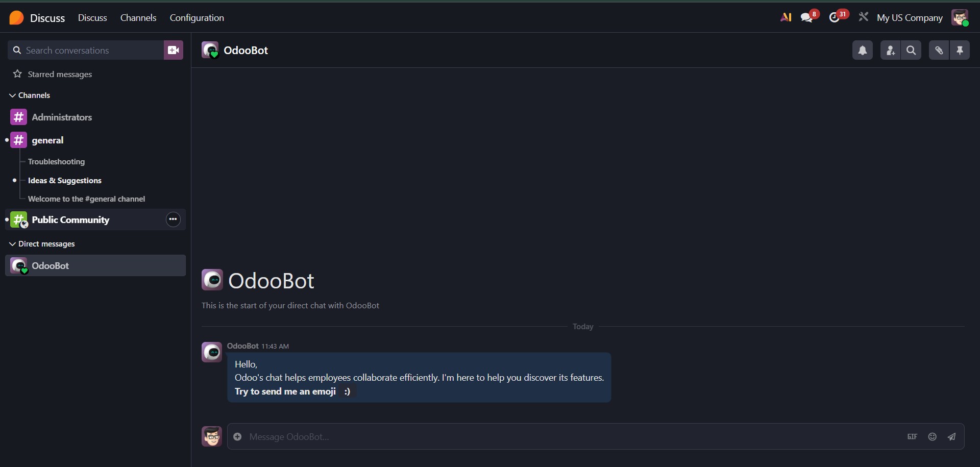
Task: Open the My US Company switcher
Action: coord(910,18)
